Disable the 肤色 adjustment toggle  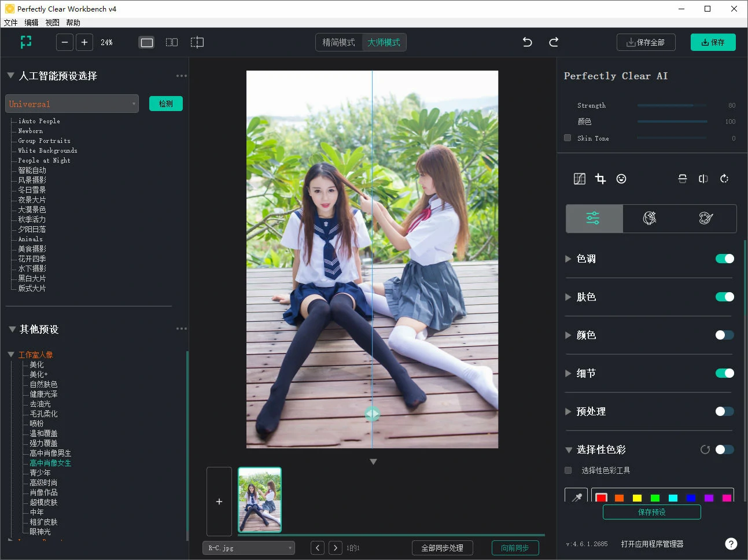pos(724,296)
